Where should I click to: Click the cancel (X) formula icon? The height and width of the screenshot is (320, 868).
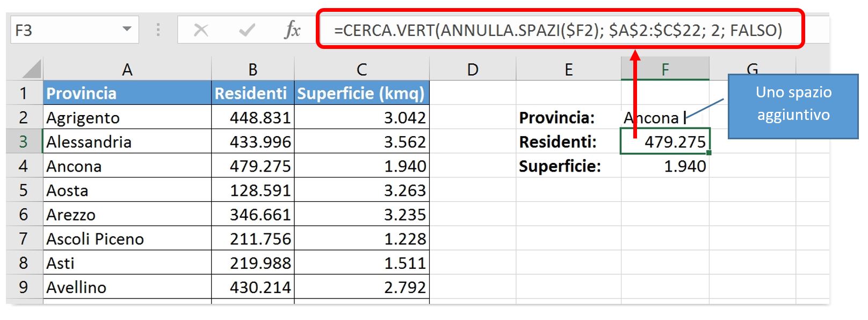point(201,30)
